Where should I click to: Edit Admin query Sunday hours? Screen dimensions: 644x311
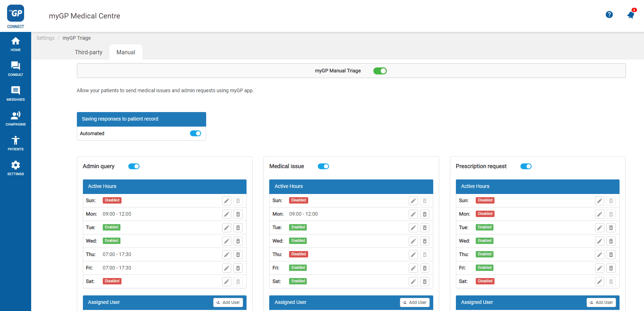click(x=227, y=201)
